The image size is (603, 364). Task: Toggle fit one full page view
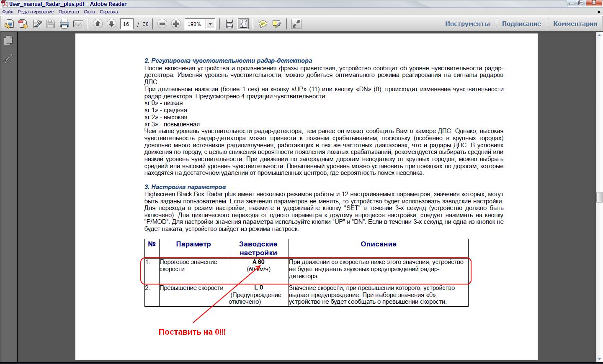click(243, 24)
